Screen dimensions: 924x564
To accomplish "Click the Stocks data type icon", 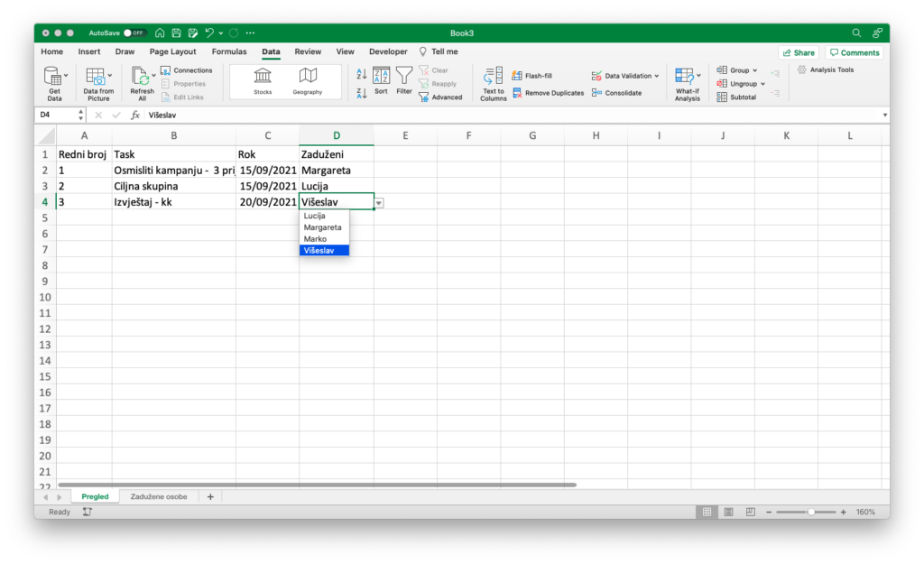I will click(263, 77).
